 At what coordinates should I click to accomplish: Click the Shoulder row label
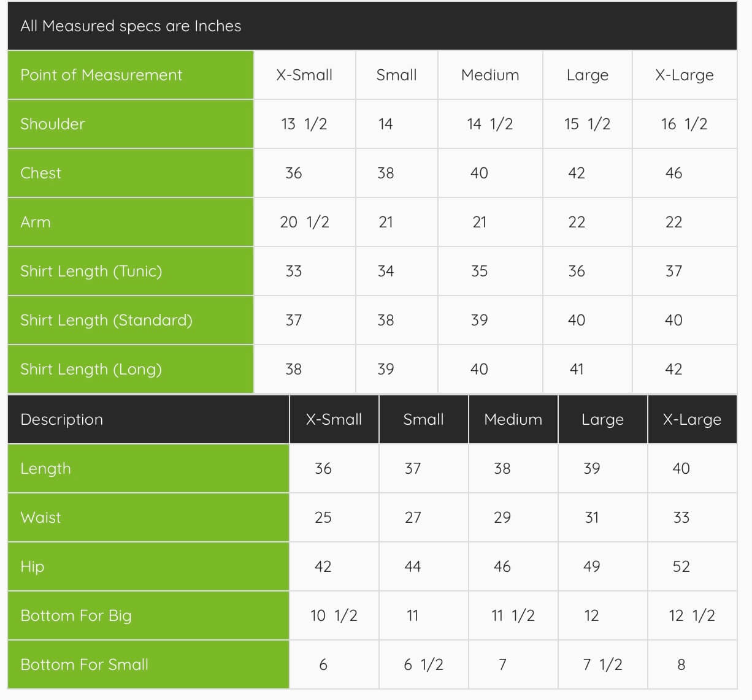[x=53, y=124]
